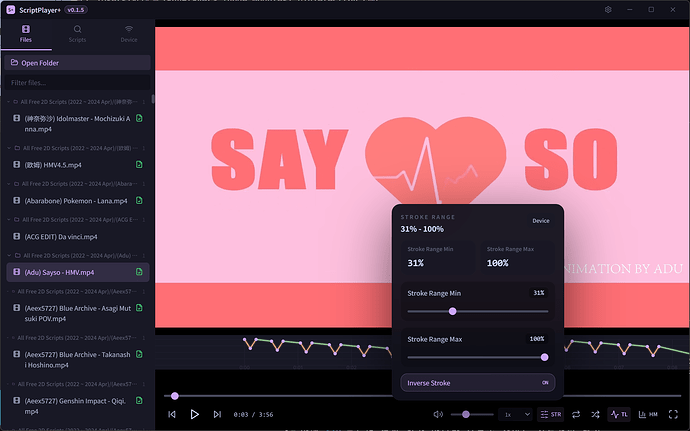Collapse the folder group above Asagi Mutsuki POV
The width and height of the screenshot is (690, 431).
[8, 291]
